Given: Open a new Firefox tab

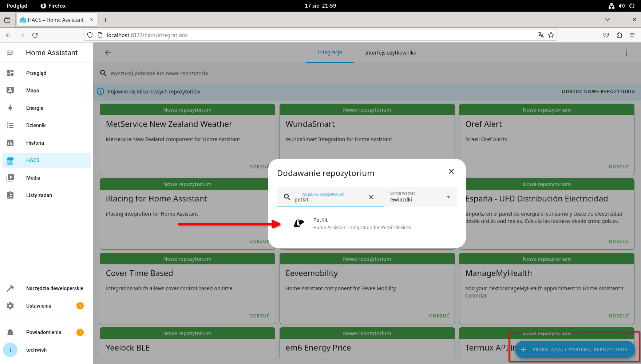Looking at the screenshot, I should coord(106,20).
